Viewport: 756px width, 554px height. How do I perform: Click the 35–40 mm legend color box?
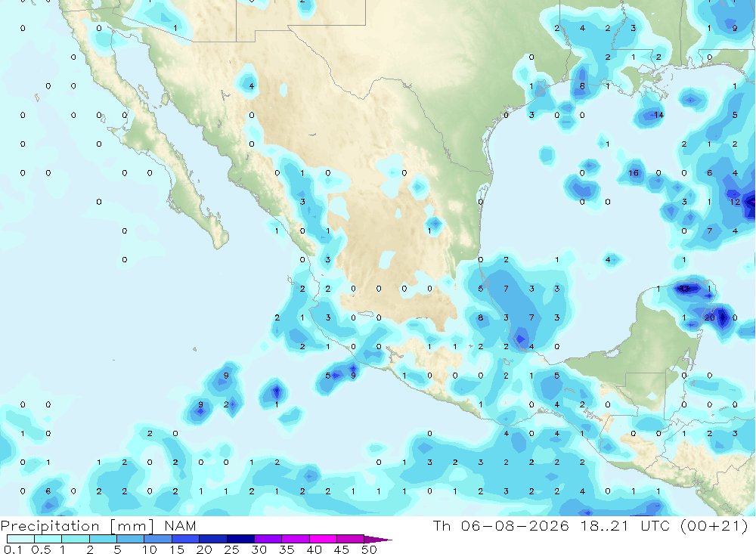(x=296, y=539)
